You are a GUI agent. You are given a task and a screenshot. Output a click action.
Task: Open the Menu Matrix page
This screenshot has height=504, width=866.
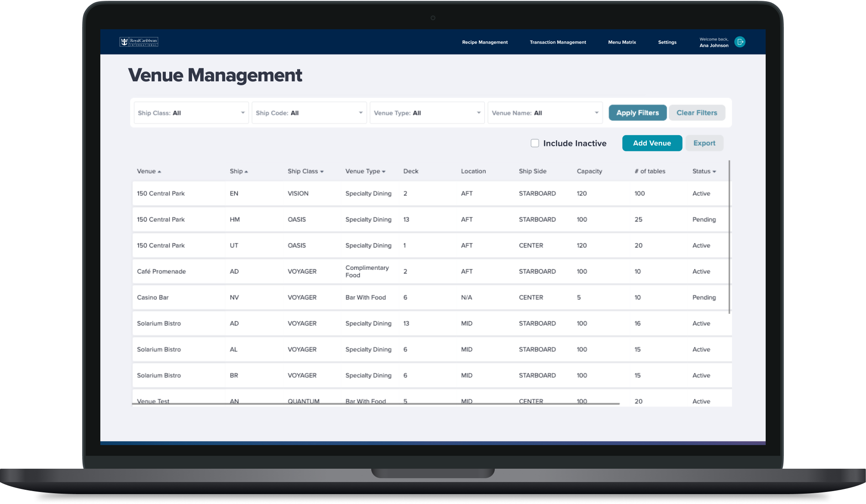pos(622,42)
